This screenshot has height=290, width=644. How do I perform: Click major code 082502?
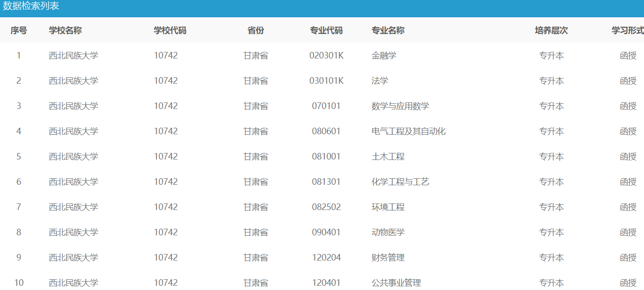[x=326, y=207]
